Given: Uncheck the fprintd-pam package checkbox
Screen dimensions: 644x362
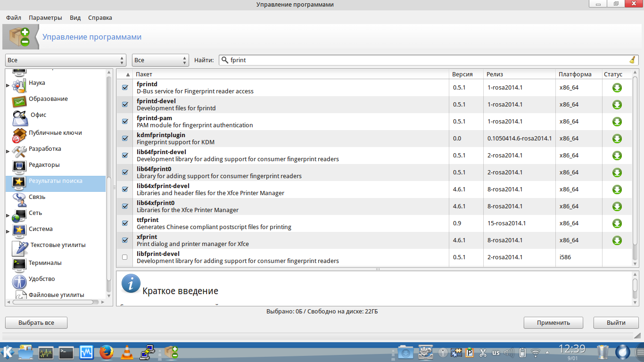Looking at the screenshot, I should point(125,122).
